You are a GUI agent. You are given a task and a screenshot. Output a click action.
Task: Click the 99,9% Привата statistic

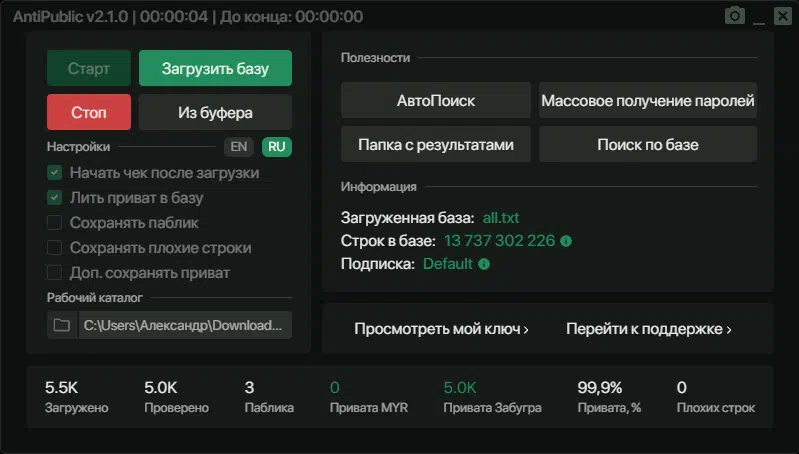coord(609,397)
